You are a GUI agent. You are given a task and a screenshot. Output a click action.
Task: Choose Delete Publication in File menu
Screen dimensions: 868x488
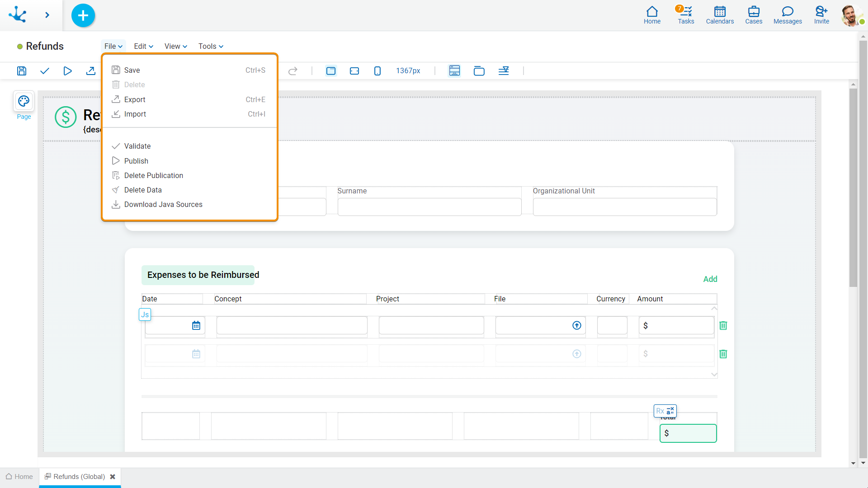pos(189,175)
